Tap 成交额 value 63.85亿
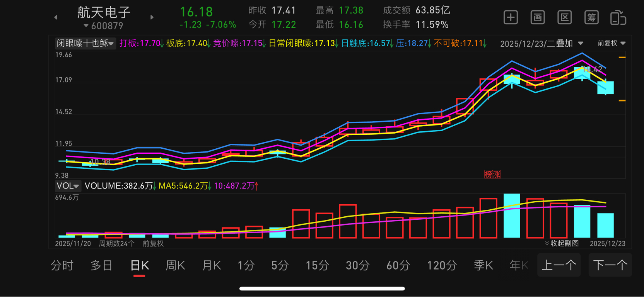Viewport: 644px width, 297px height. (433, 10)
